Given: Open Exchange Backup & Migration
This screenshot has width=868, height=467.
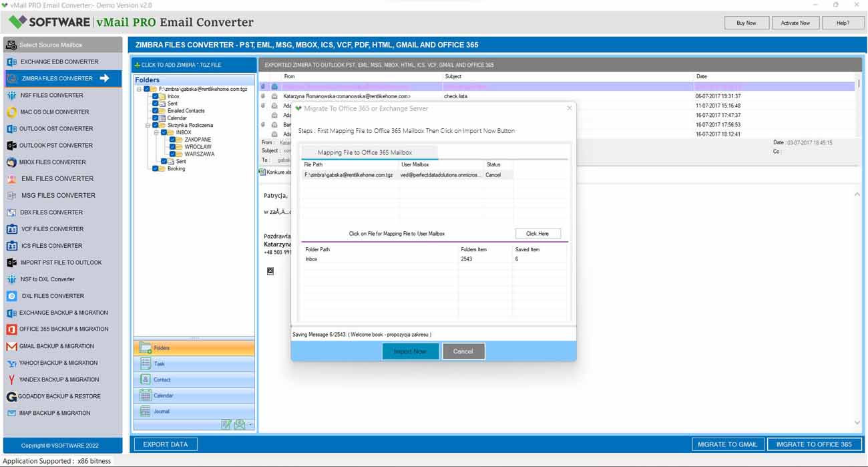Looking at the screenshot, I should (62, 312).
